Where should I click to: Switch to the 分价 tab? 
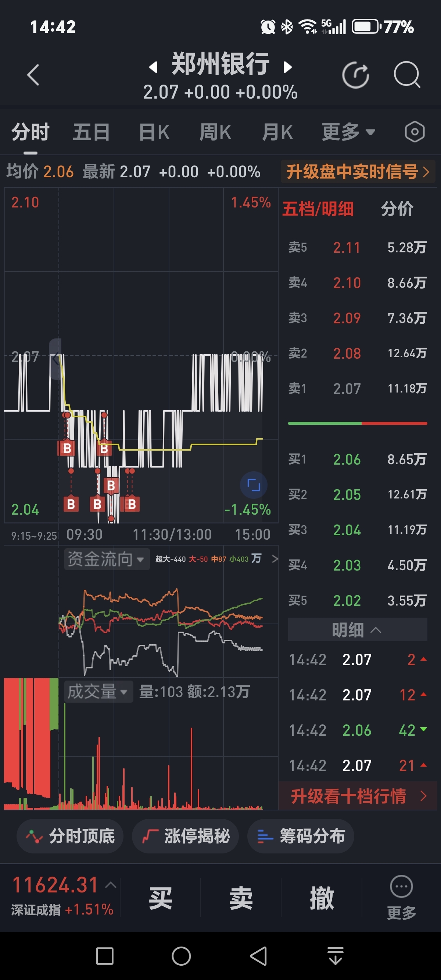pyautogui.click(x=397, y=209)
